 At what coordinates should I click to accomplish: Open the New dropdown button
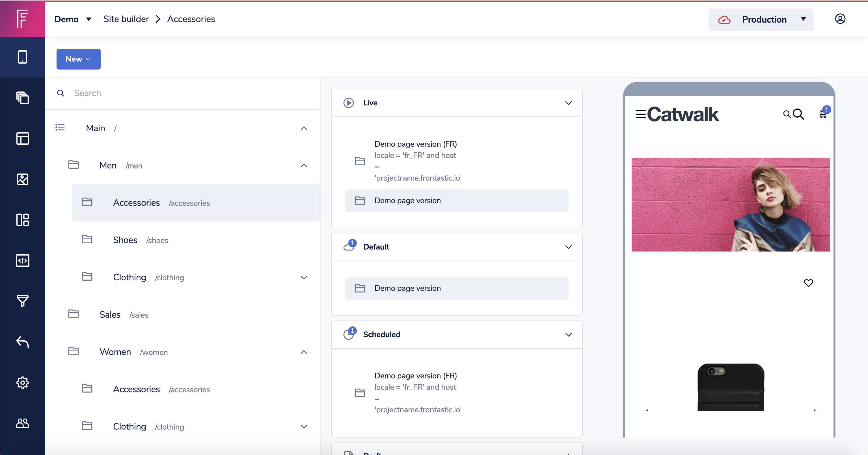point(78,59)
